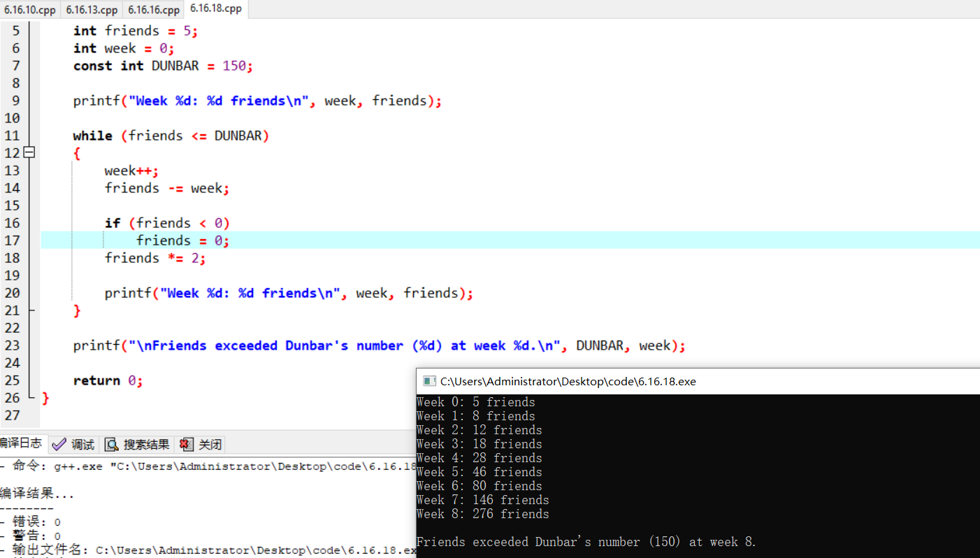Open the 6.16.13.cpp file tab
This screenshot has width=980, height=558.
coord(92,10)
